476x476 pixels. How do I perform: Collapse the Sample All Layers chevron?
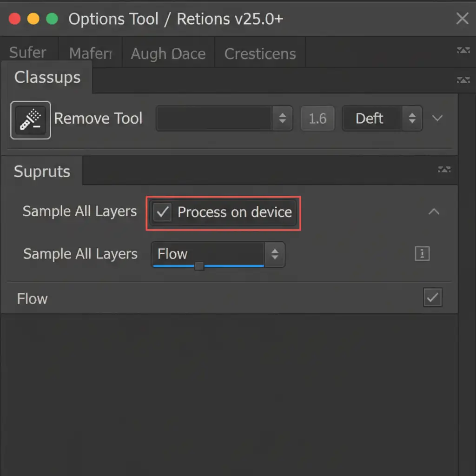click(434, 212)
